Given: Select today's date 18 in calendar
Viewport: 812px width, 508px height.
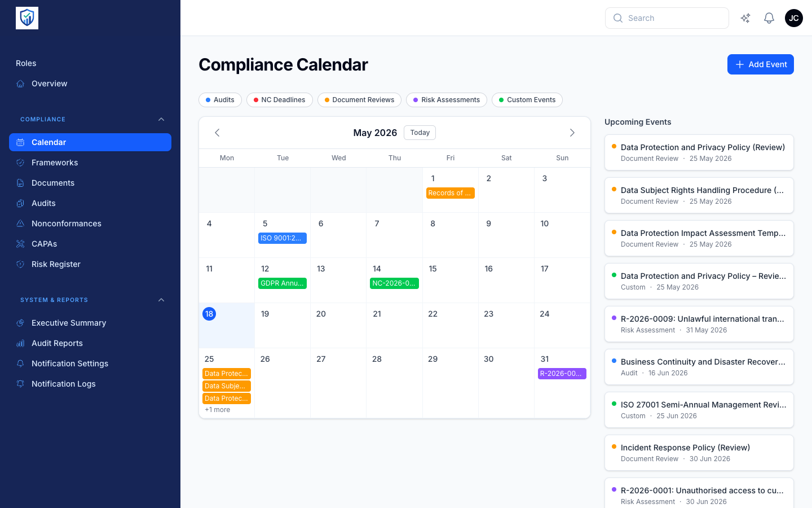Looking at the screenshot, I should (209, 314).
